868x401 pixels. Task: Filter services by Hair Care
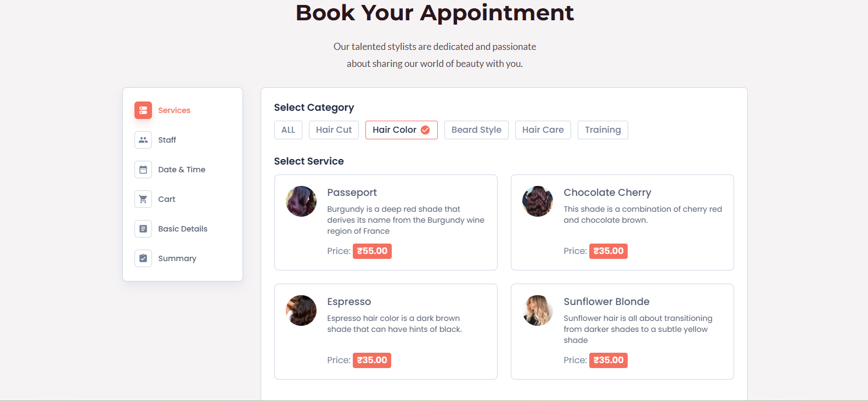click(543, 130)
